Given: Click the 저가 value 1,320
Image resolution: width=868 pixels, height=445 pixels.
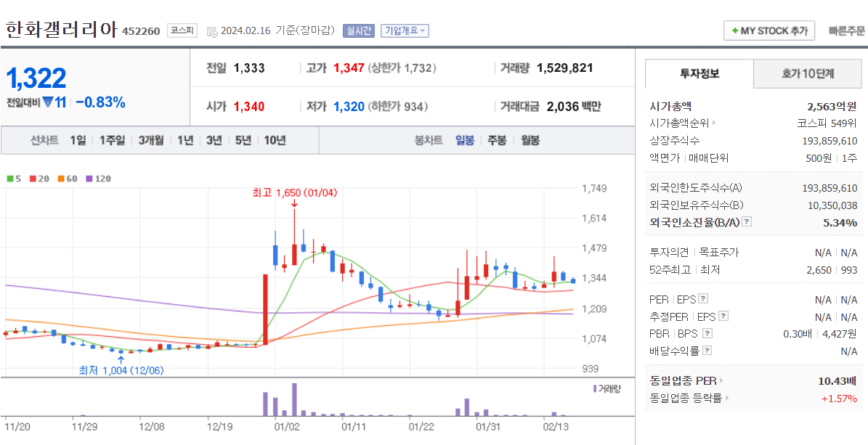Looking at the screenshot, I should click(x=349, y=106).
